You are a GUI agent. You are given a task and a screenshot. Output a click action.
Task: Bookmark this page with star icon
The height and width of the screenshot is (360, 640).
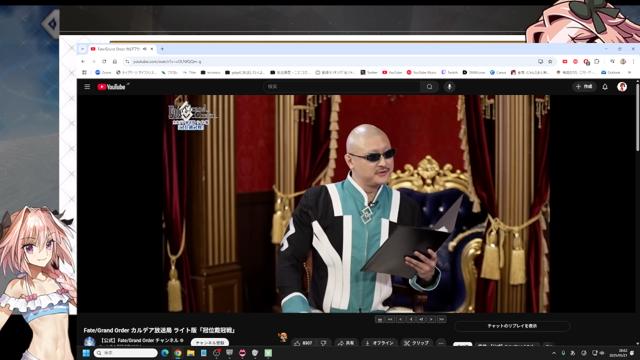coord(550,61)
